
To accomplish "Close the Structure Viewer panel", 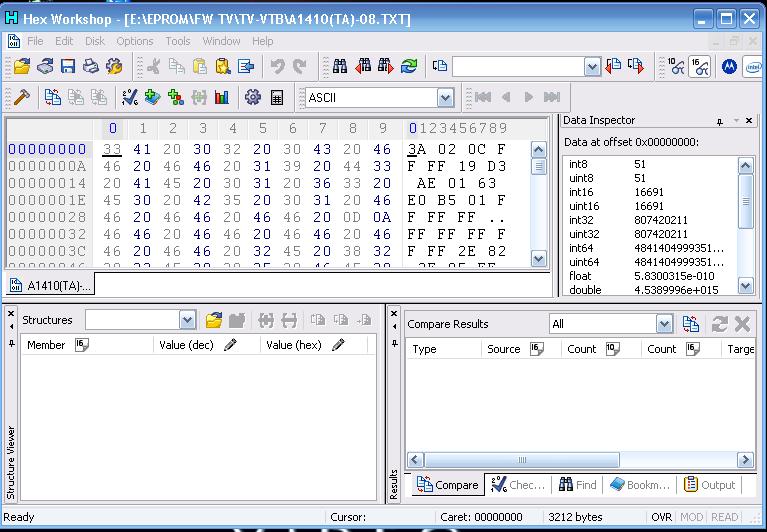I will point(11,313).
